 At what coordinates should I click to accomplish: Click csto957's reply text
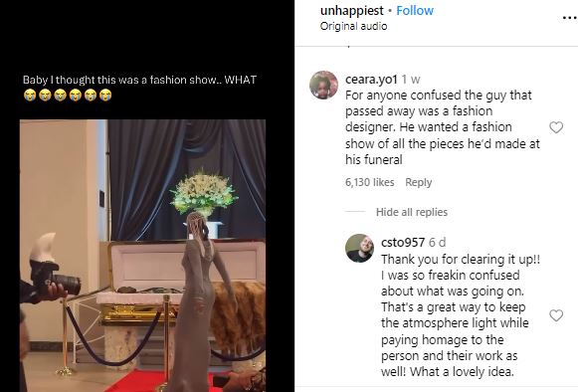click(x=461, y=315)
